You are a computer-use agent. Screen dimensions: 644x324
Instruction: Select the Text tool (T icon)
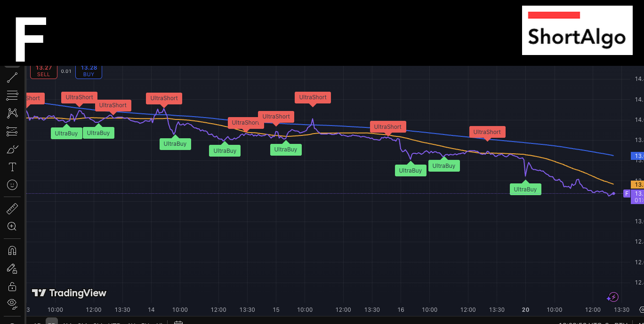point(12,167)
